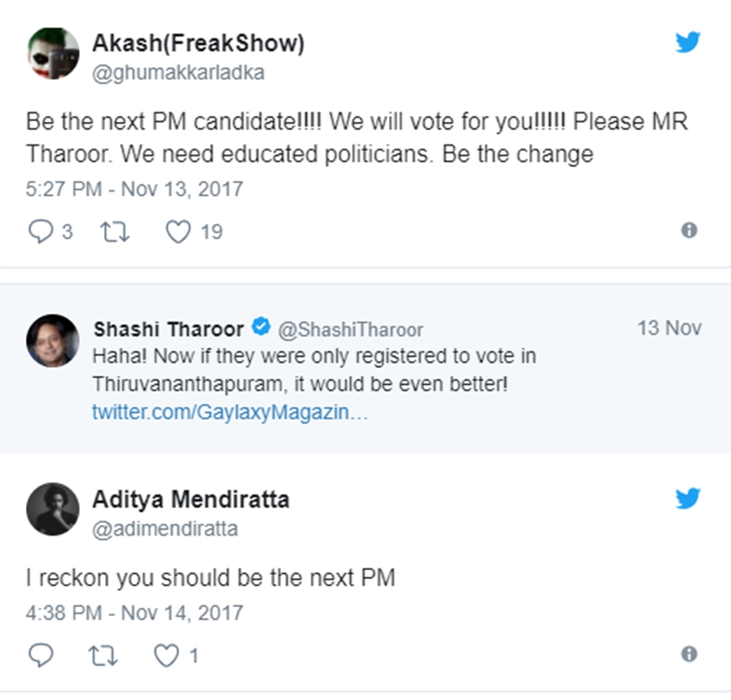Viewport: 731px width, 700px height.
Task: Reply to Aditya Mendiratta's tweet
Action: [x=40, y=655]
